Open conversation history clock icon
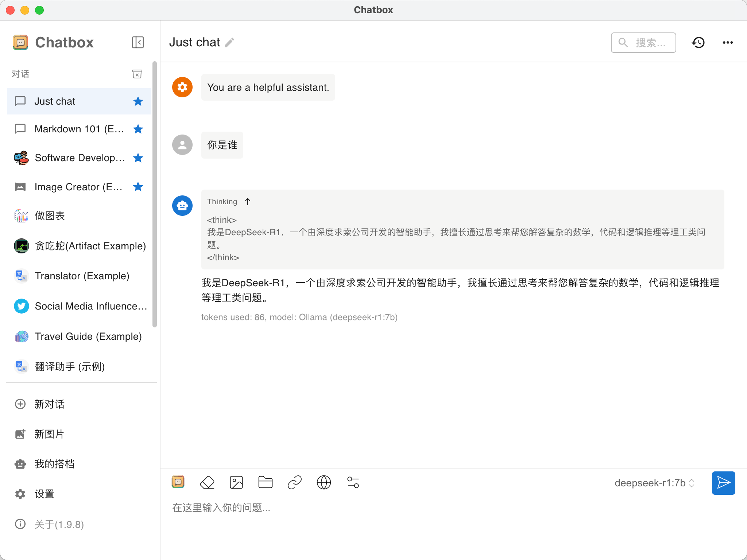 (698, 43)
